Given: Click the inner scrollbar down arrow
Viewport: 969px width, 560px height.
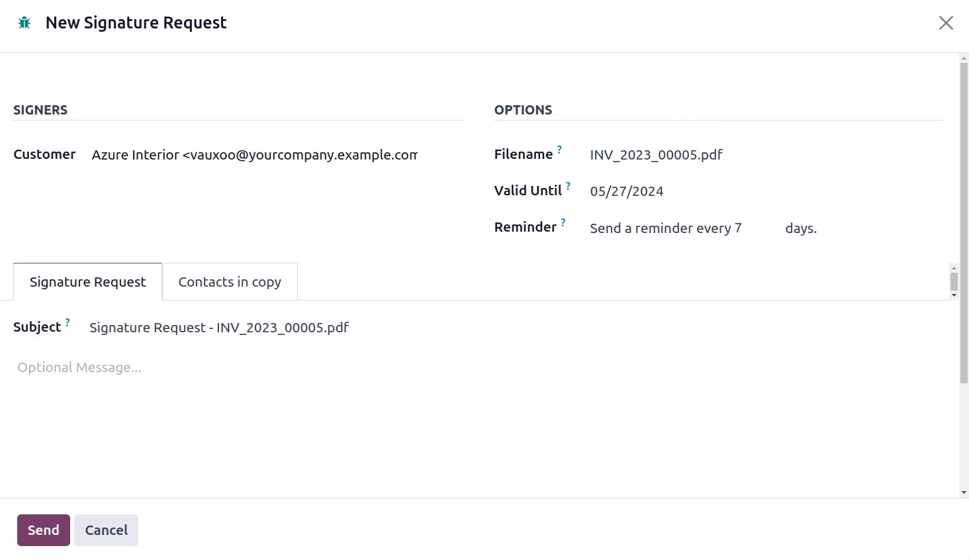Looking at the screenshot, I should pyautogui.click(x=954, y=295).
